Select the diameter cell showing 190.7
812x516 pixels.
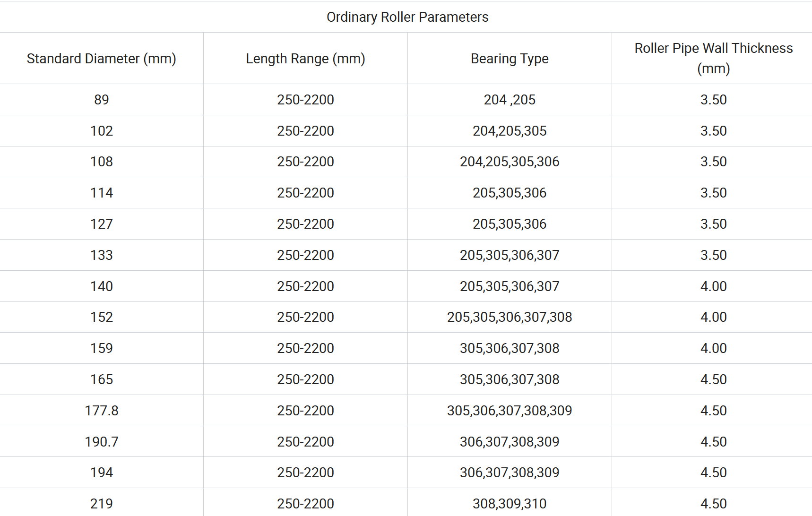coord(102,442)
